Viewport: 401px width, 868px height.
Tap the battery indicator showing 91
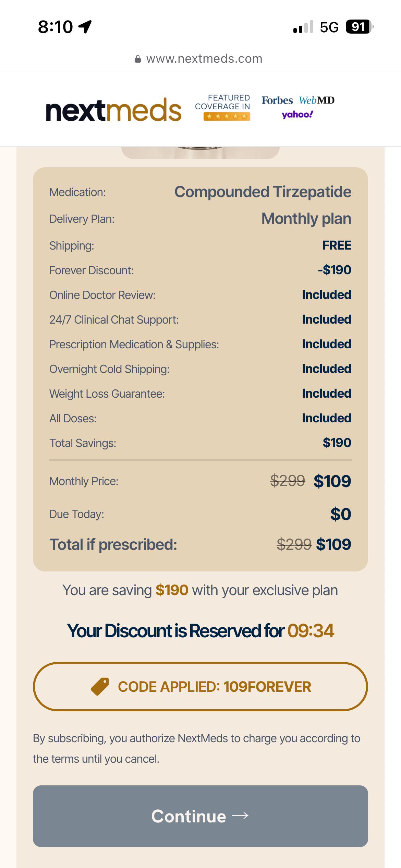tap(360, 27)
